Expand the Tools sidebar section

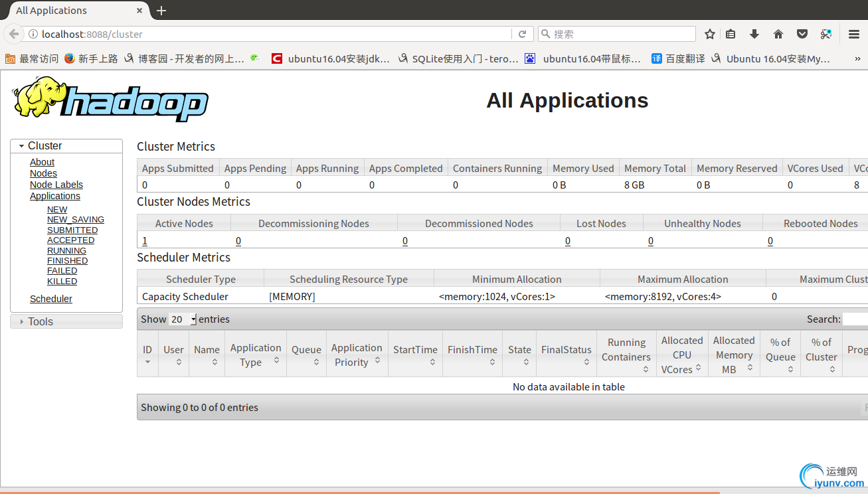tap(66, 321)
